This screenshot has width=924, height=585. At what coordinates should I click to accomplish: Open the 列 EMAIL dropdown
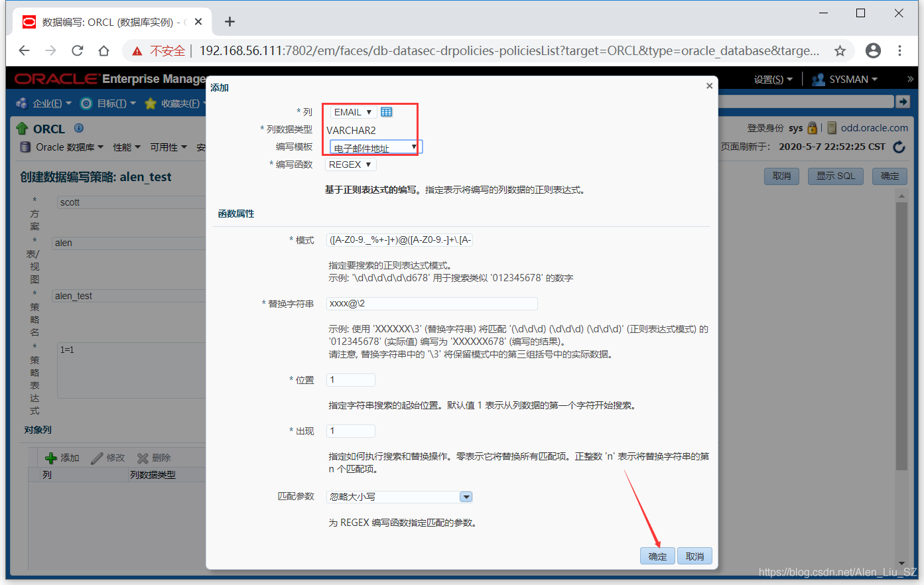(x=353, y=112)
